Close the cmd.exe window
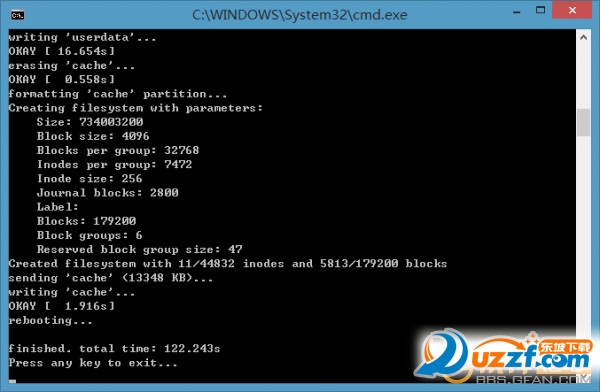Viewport: 600px width, 392px height. pyautogui.click(x=572, y=10)
